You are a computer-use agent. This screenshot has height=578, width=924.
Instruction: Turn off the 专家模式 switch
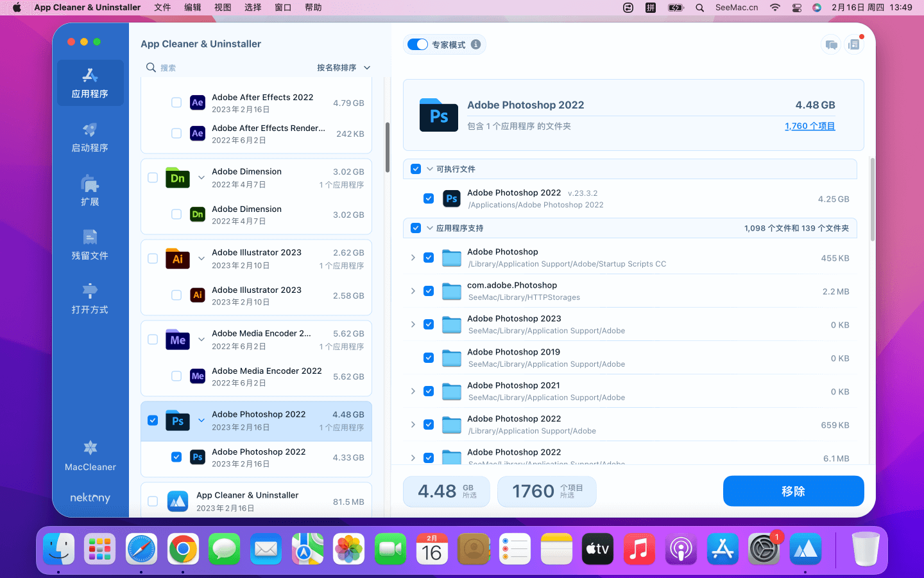418,44
